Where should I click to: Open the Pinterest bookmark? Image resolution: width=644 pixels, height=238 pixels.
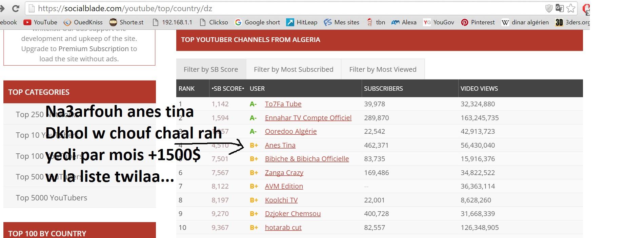coord(478,22)
